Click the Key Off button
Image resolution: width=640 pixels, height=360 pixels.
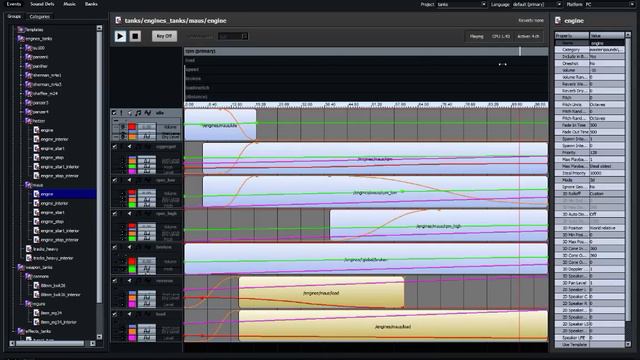[164, 36]
